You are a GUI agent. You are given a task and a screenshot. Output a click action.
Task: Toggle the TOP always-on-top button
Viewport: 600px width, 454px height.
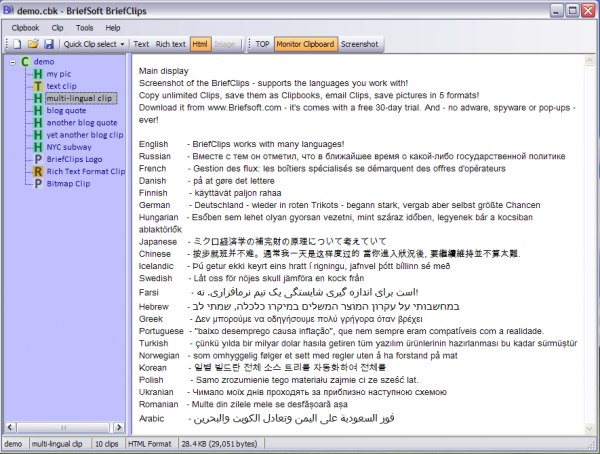pyautogui.click(x=262, y=44)
